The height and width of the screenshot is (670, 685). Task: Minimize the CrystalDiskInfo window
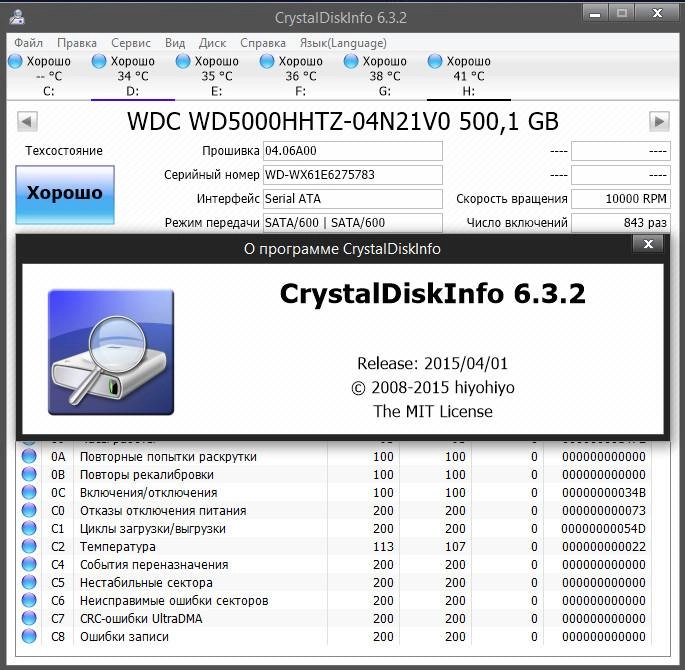pos(595,14)
